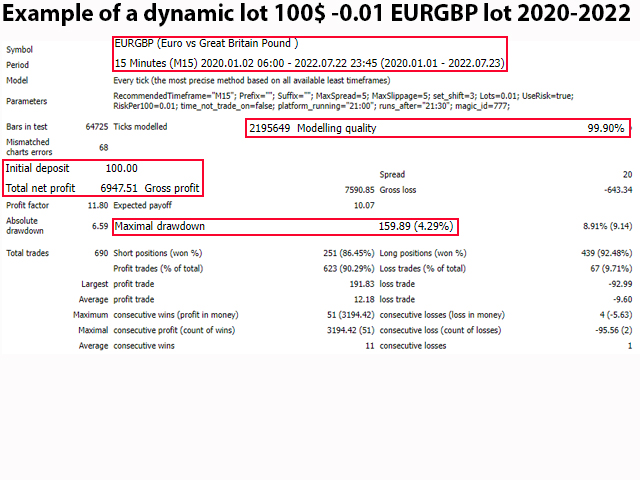Click the 'Parameters' row label
The width and height of the screenshot is (640, 480).
coord(27,101)
